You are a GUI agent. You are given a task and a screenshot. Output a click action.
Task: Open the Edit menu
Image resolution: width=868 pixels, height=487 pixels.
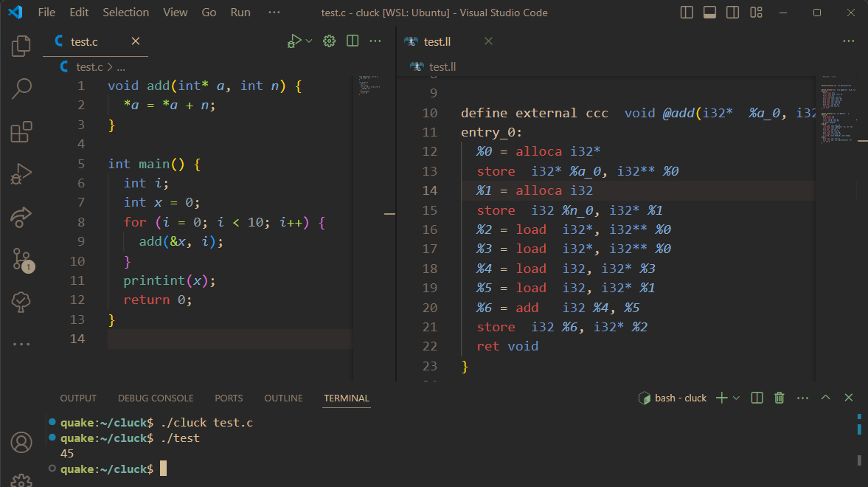[x=79, y=13]
